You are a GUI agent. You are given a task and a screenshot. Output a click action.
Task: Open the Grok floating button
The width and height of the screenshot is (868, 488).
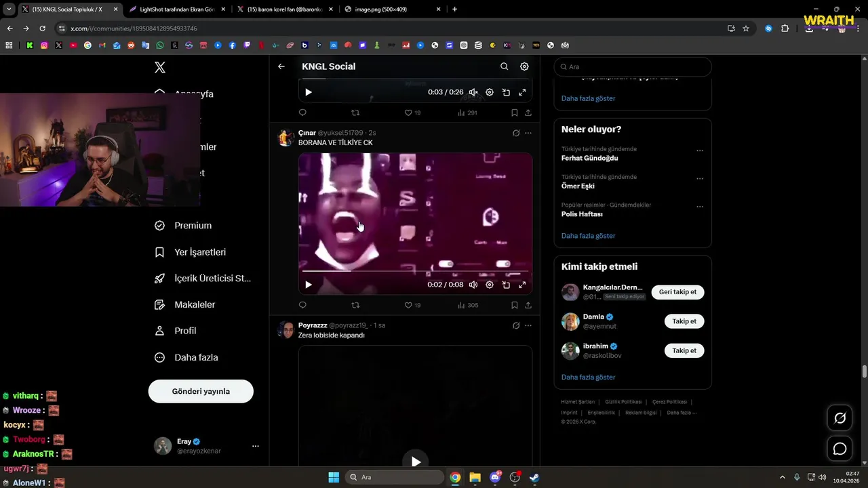click(840, 418)
